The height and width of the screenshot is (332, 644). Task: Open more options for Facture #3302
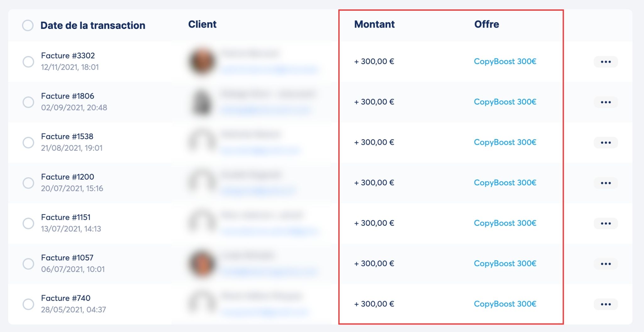click(606, 62)
